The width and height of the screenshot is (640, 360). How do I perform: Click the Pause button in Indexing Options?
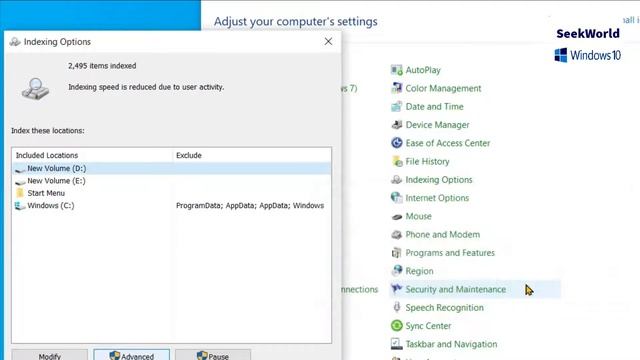213,355
